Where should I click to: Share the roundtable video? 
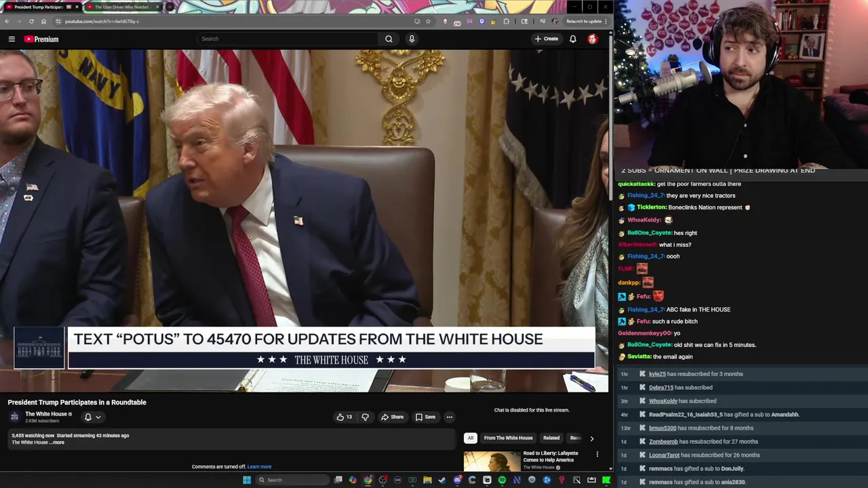[x=392, y=417]
